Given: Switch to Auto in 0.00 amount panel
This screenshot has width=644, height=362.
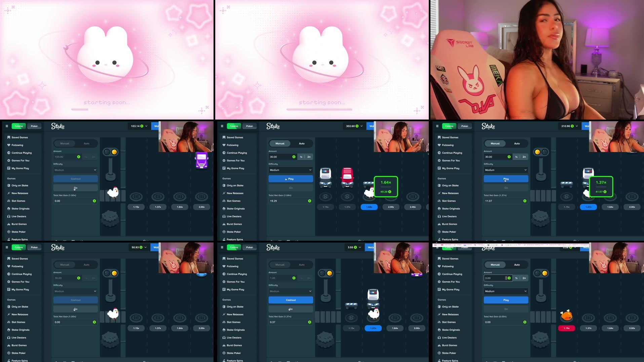Looking at the screenshot, I should point(517,265).
